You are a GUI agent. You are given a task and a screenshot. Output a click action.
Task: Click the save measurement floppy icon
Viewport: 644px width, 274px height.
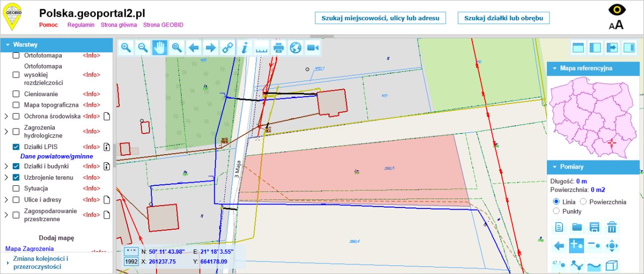[x=594, y=227]
